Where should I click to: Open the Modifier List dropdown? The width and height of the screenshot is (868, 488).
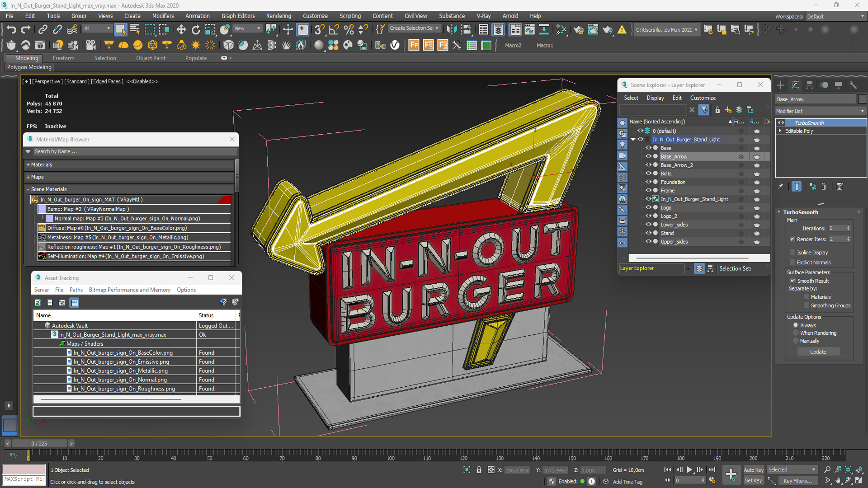[x=821, y=111]
